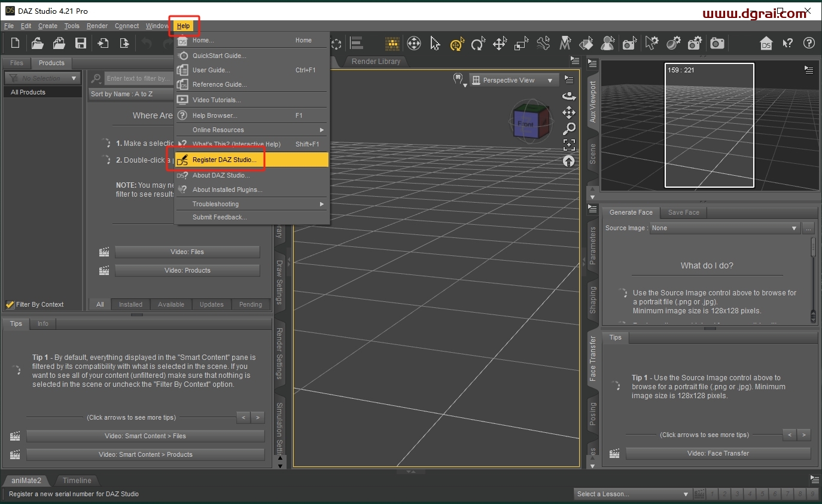This screenshot has height=504, width=822.
Task: Click the viewport orbit camera control
Action: (569, 96)
